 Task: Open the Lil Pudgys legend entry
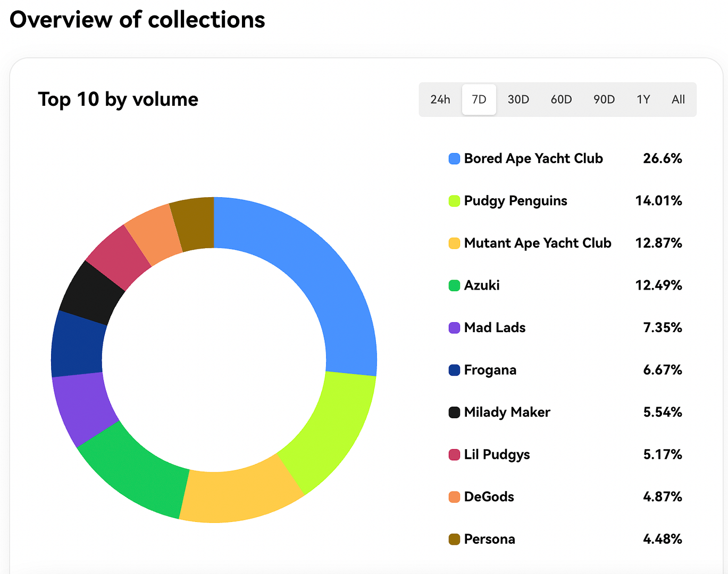[x=497, y=454]
